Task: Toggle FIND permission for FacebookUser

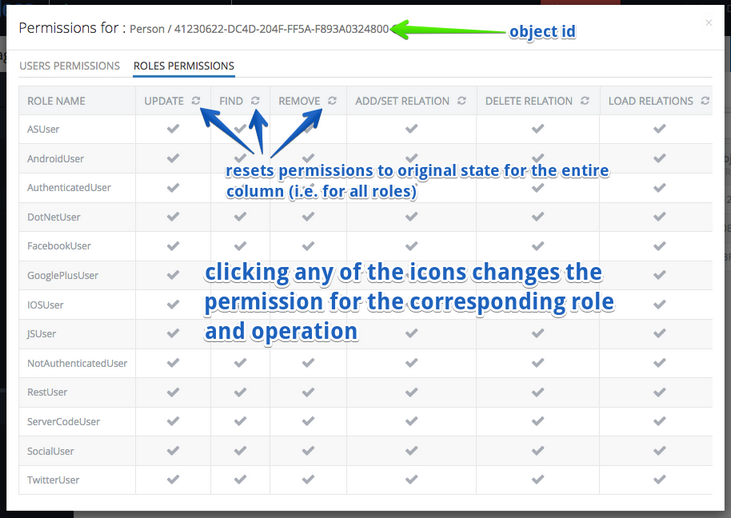Action: click(240, 246)
